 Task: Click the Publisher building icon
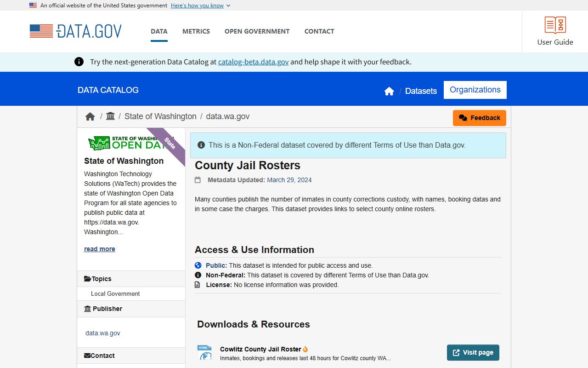click(x=87, y=309)
